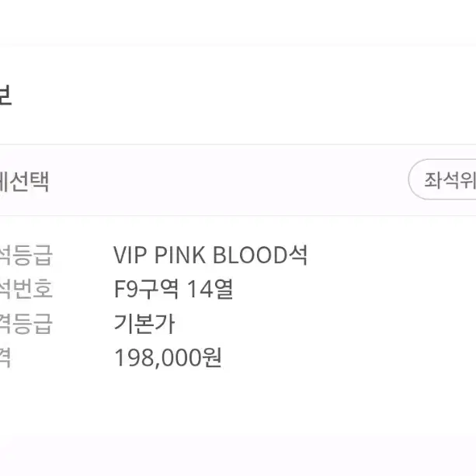The image size is (476, 476).
Task: Click the 좌석위치 seat location button
Action: [x=443, y=179]
